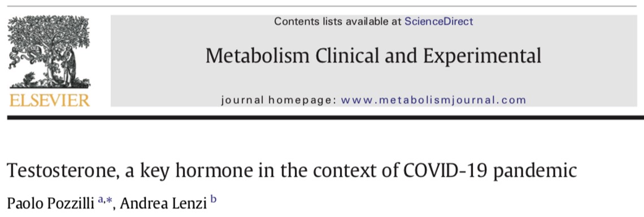Open the ScienceDirect link
644x217 pixels.
point(438,21)
